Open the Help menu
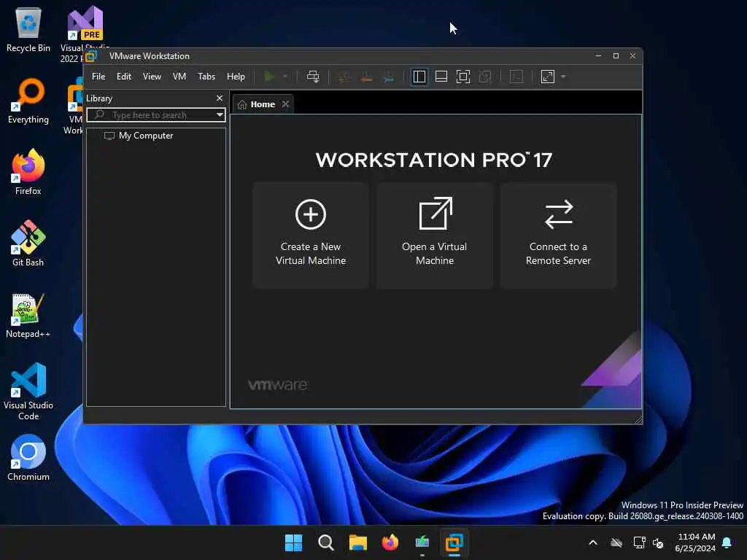This screenshot has height=560, width=747. point(236,77)
